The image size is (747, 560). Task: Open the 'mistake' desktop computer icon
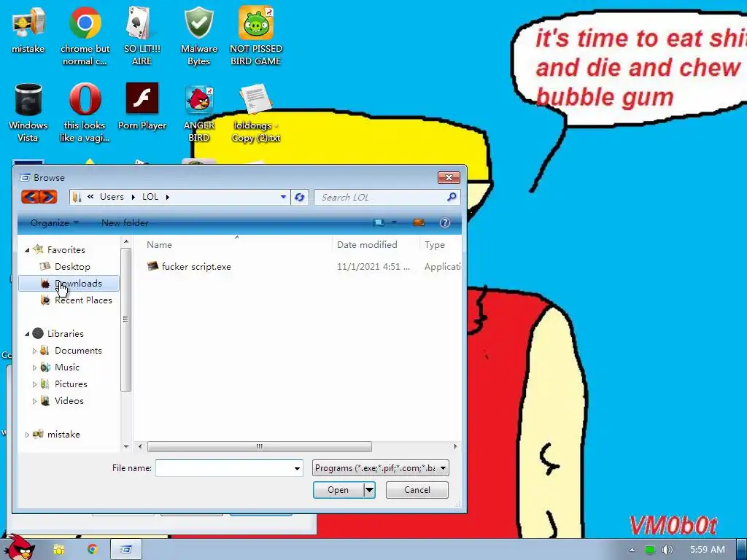[28, 29]
